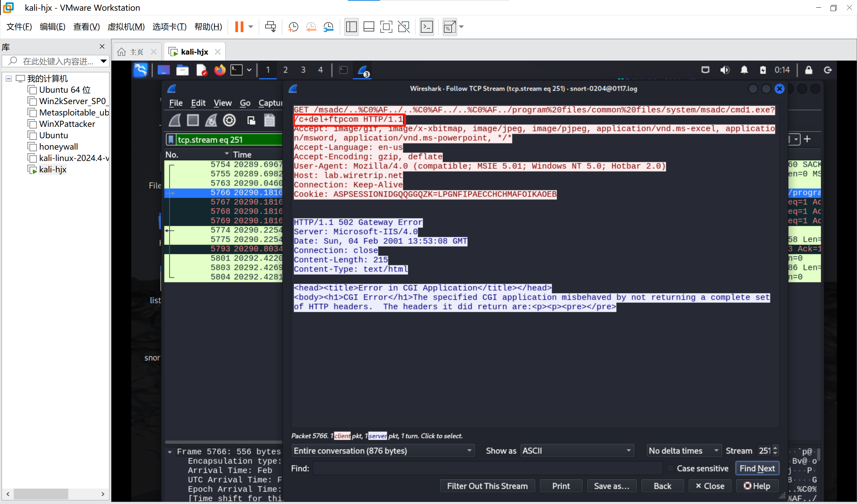Image resolution: width=857 pixels, height=504 pixels.
Task: Switch to Unity mode
Action: tap(404, 27)
